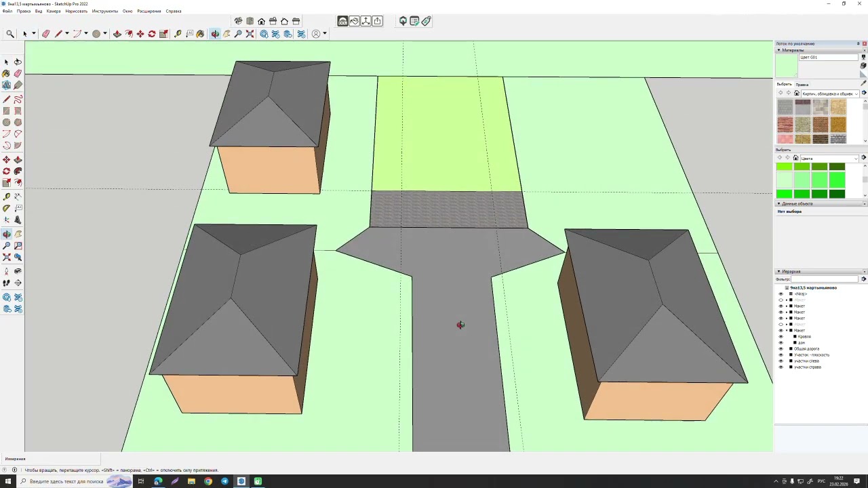Click the Фильтр input field in Иерархия

tap(824, 279)
